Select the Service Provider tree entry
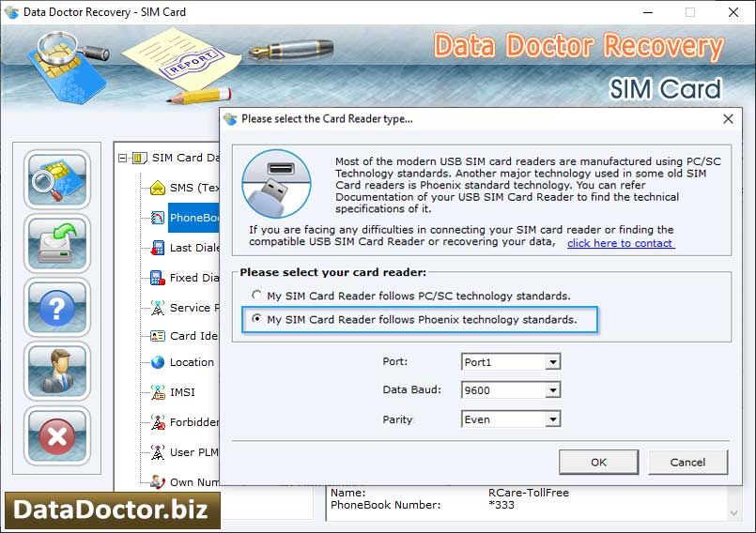 point(193,308)
